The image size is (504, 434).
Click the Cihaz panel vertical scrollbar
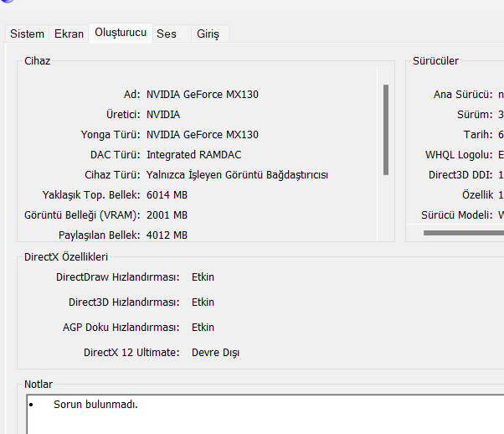386,128
